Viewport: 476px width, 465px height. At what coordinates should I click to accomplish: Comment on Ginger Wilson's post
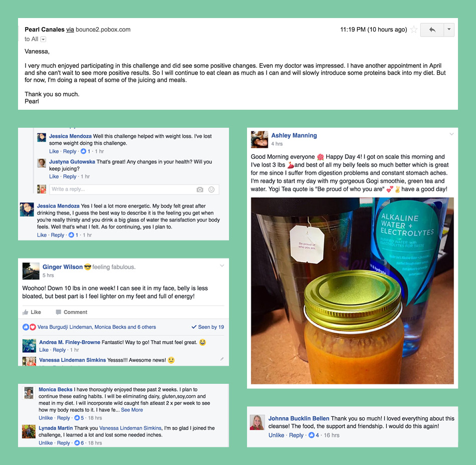click(x=72, y=312)
